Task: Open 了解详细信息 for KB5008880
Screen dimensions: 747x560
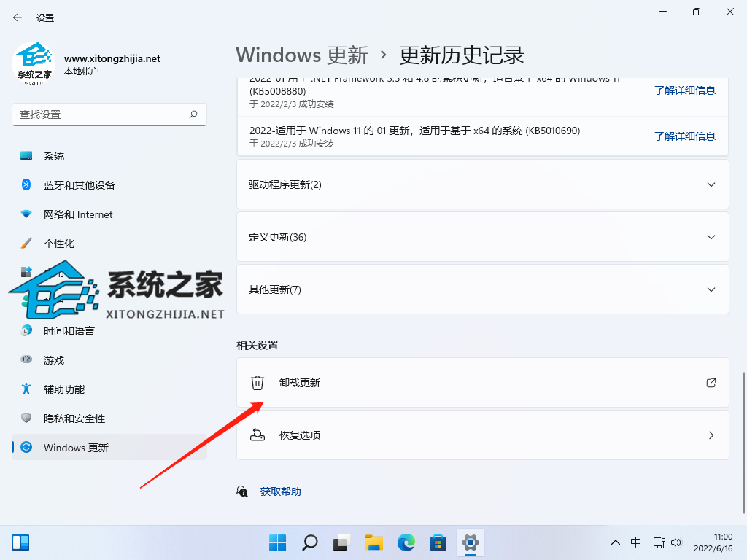Action: pyautogui.click(x=684, y=90)
